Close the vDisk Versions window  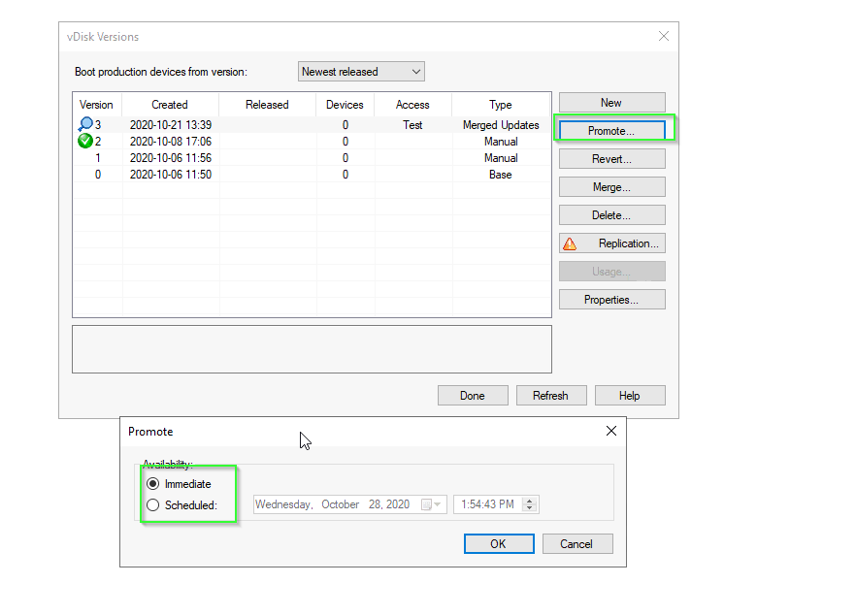[x=664, y=36]
